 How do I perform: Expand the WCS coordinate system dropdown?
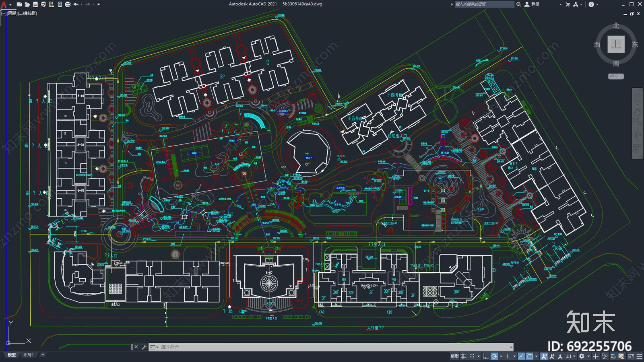pos(616,76)
